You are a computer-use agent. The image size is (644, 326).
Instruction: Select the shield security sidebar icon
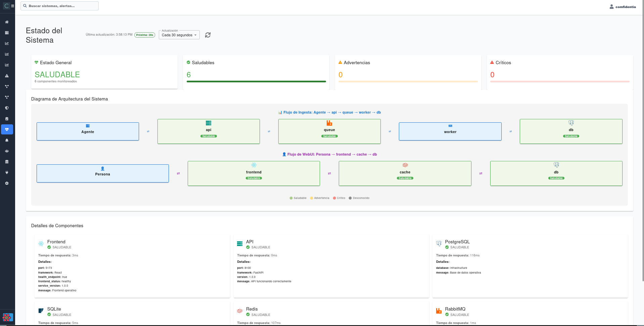[7, 108]
